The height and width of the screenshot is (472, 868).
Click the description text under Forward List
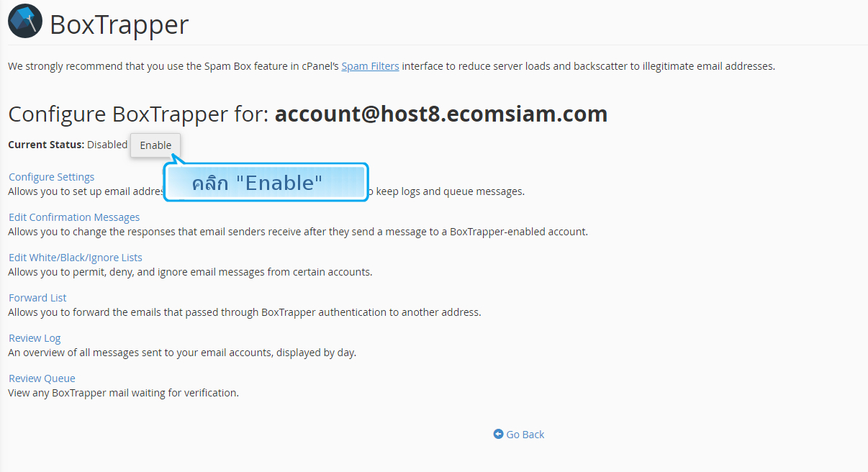pyautogui.click(x=245, y=312)
